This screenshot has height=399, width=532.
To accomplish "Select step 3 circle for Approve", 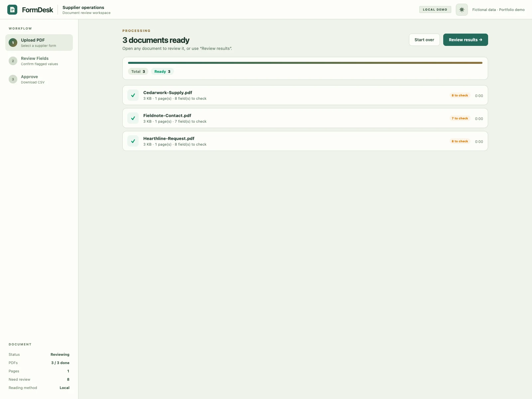I will click(13, 79).
